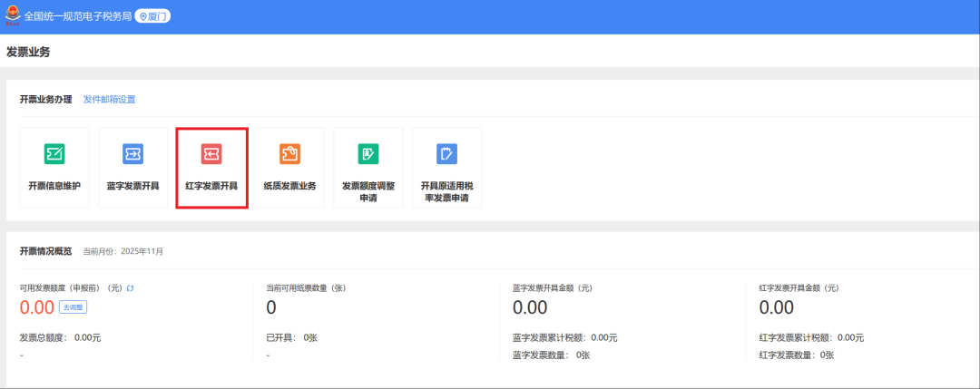Click the 蓝字发票开具 blue ticket icon
The width and height of the screenshot is (980, 389).
click(132, 154)
